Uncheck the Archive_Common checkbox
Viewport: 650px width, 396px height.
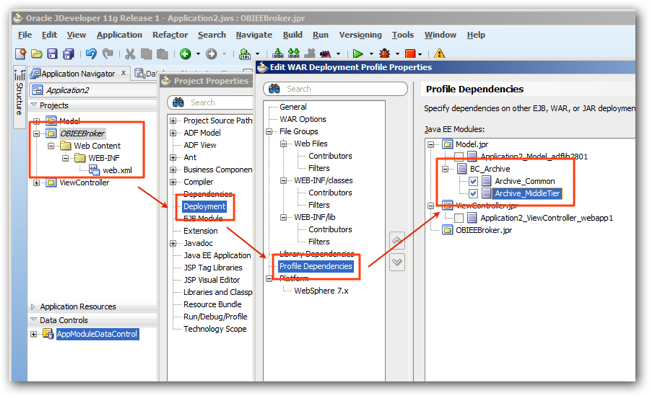[x=473, y=181]
